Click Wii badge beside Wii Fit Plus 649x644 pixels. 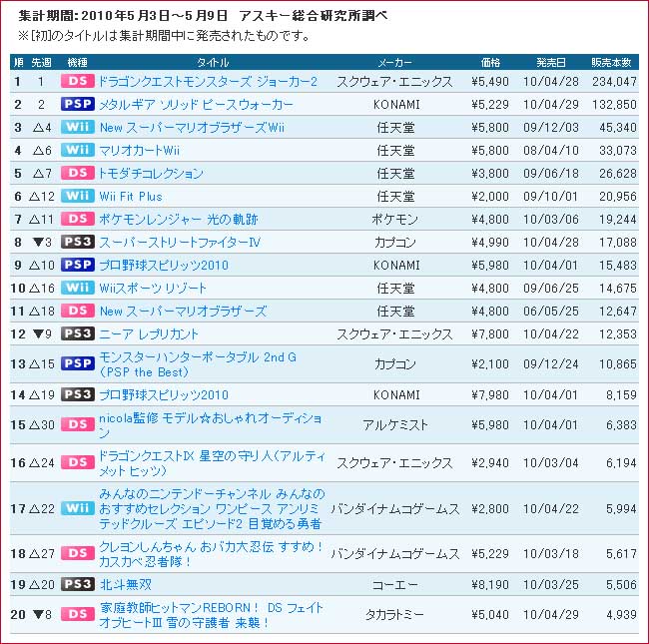[78, 196]
